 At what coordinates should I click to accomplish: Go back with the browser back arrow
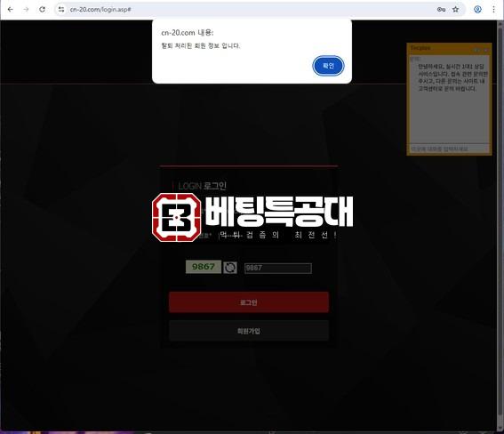pyautogui.click(x=11, y=9)
